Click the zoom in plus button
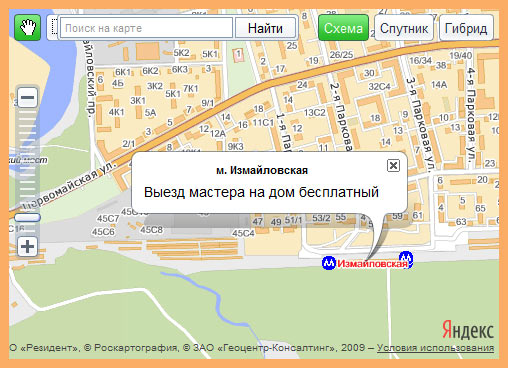508x368 pixels. [27, 247]
